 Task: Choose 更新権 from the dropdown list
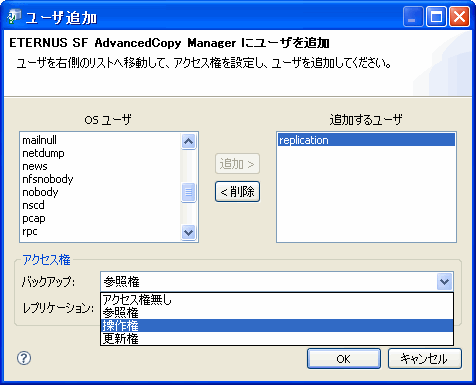pyautogui.click(x=277, y=339)
